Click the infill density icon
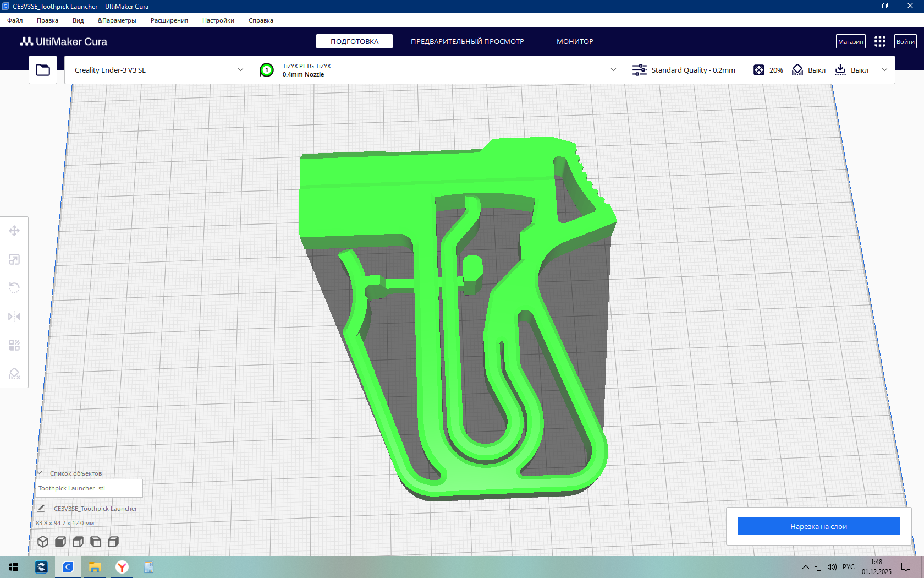 (759, 70)
